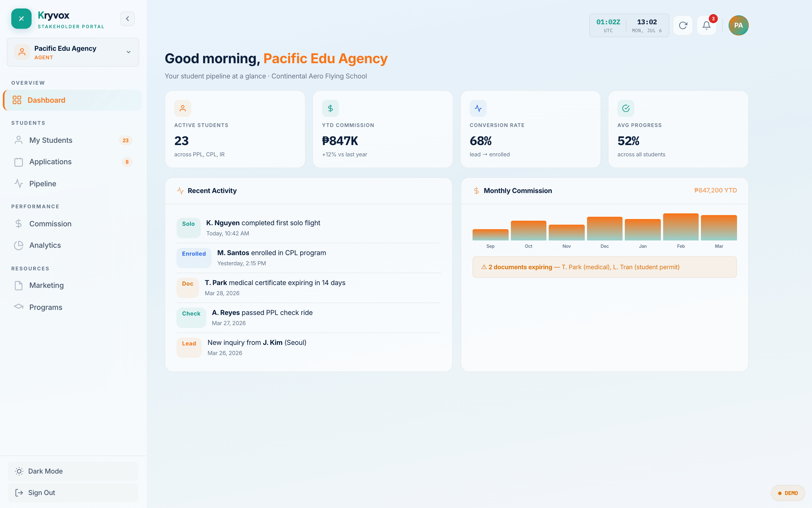
Task: Click the 68% conversion rate value
Action: [x=480, y=141]
